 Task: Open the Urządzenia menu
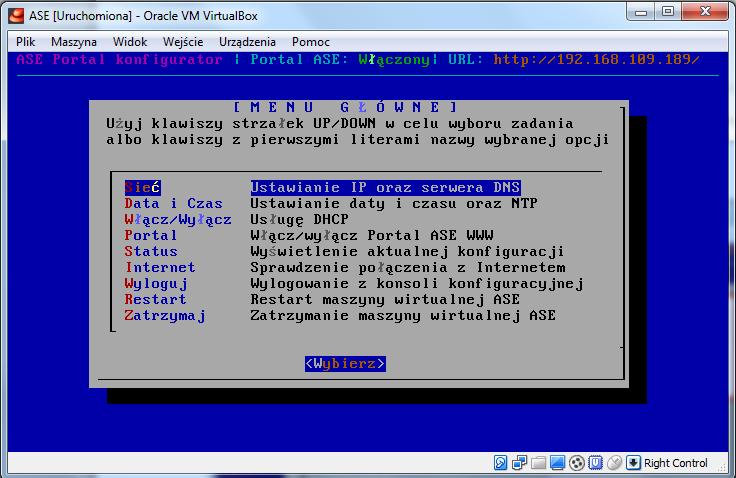click(247, 42)
